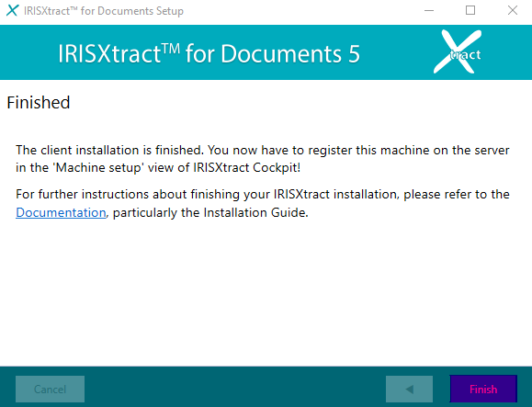This screenshot has width=532, height=407.
Task: Click the 'For further instructions' paragraph line
Action: [x=263, y=195]
